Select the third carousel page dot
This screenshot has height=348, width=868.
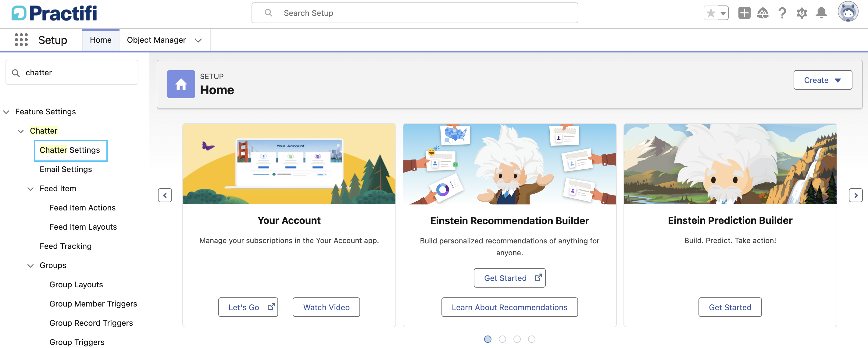click(x=517, y=339)
